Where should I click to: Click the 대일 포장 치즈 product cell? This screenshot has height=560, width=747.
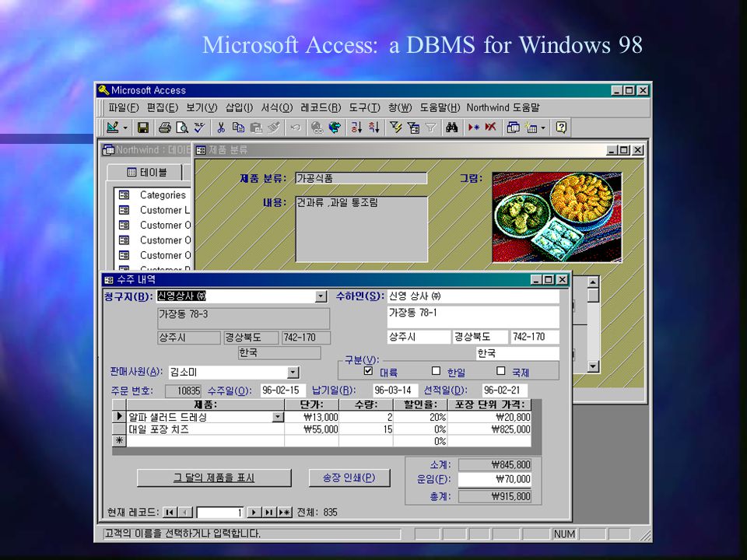point(205,429)
